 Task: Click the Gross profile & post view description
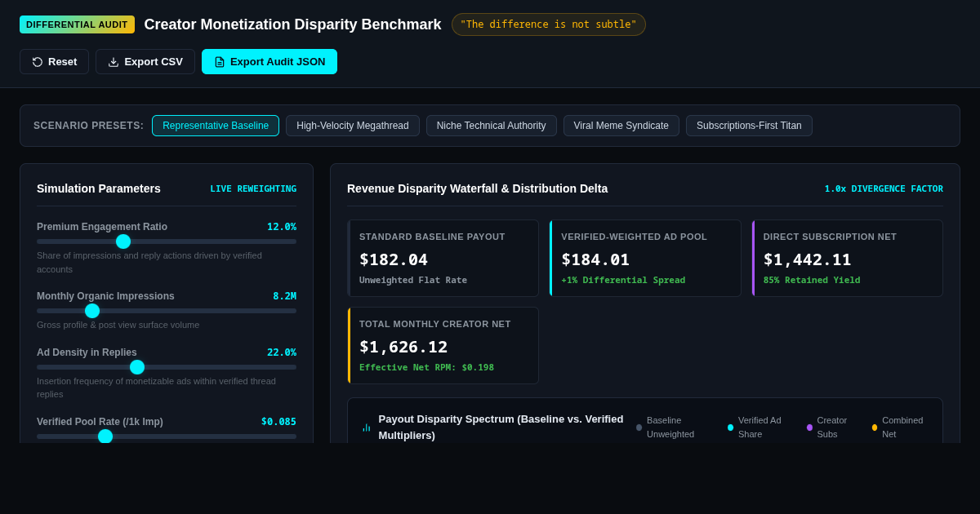click(x=118, y=325)
